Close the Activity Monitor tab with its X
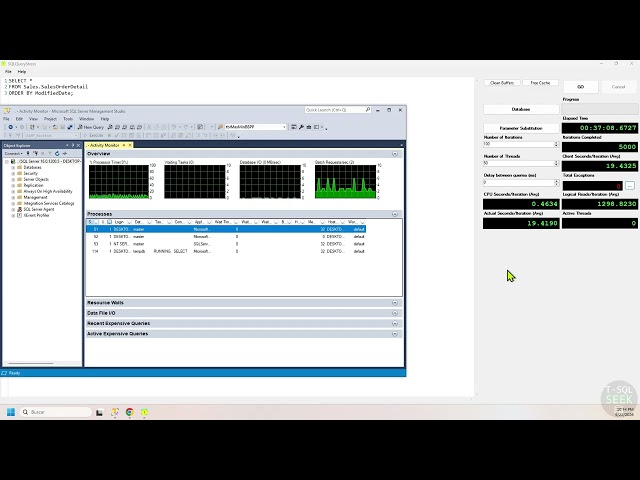 point(130,145)
